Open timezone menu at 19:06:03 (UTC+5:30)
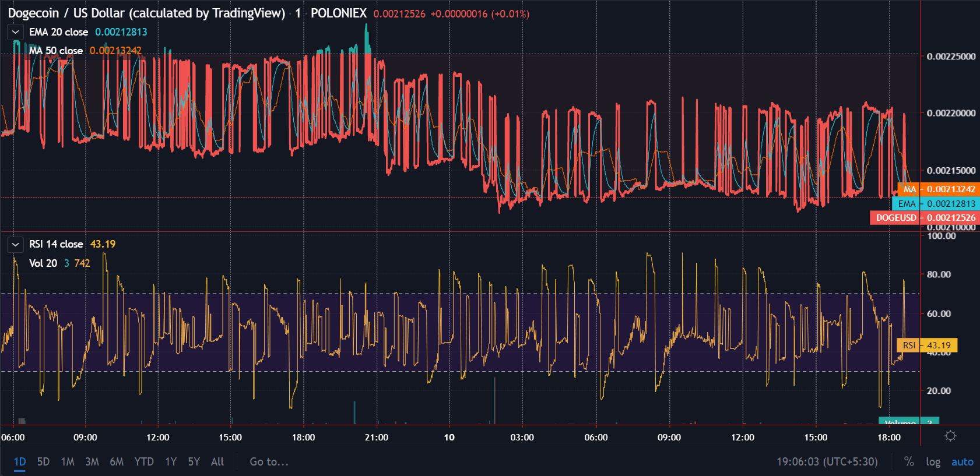 pos(827,461)
